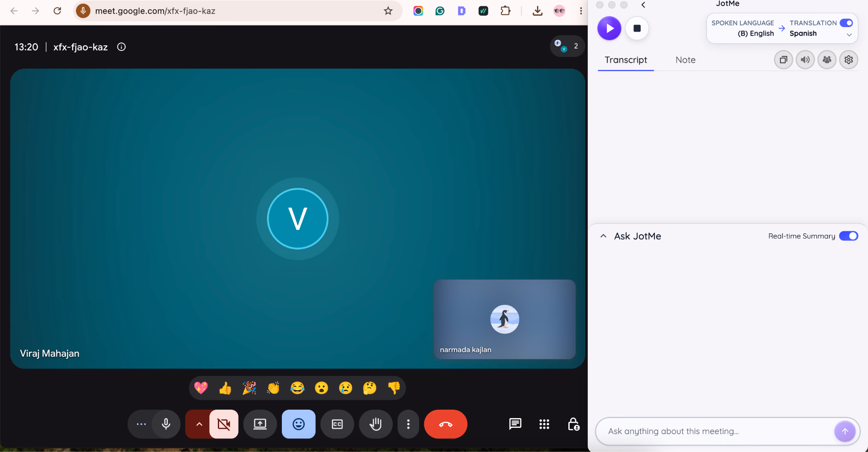The image size is (868, 452).
Task: Toggle the Translation switch off
Action: point(846,23)
